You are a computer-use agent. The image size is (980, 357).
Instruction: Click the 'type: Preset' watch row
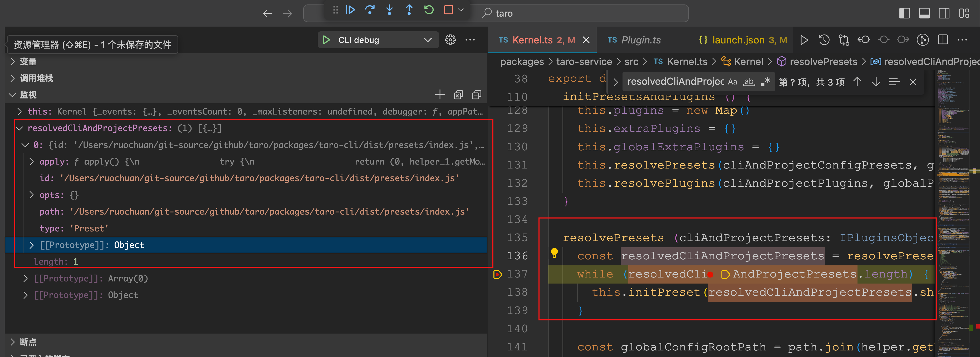click(x=246, y=228)
